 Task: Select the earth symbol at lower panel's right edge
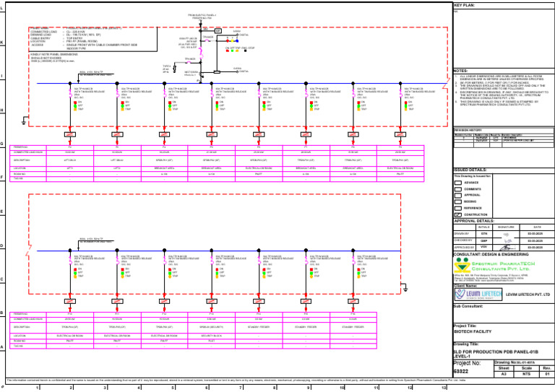click(405, 289)
